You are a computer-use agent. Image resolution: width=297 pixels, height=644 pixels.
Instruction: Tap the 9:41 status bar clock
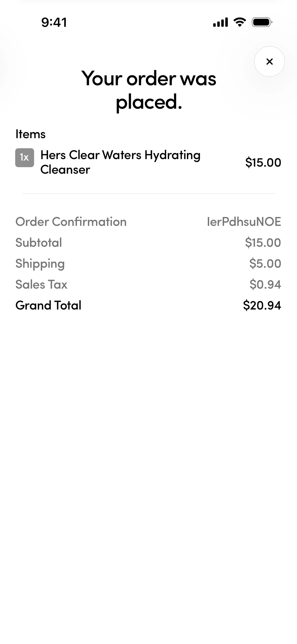coord(54,22)
